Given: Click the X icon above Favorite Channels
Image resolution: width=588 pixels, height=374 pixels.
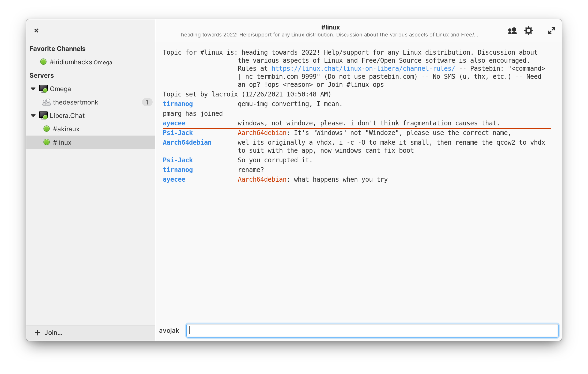Looking at the screenshot, I should [x=36, y=31].
